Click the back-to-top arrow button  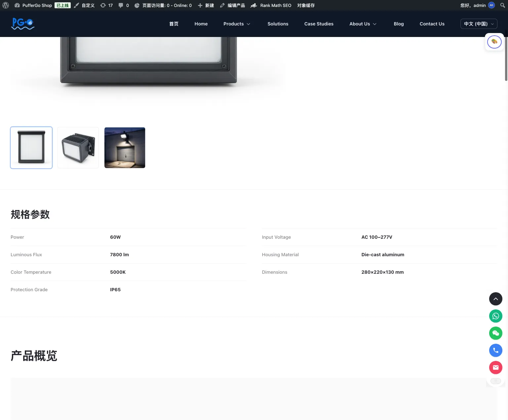click(x=496, y=299)
